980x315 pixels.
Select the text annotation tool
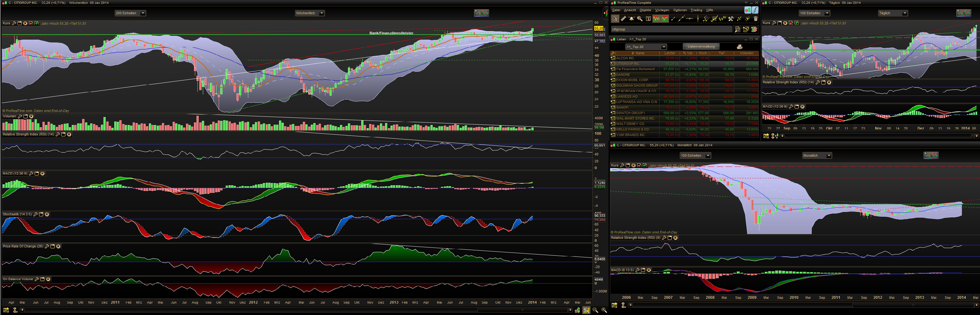648,19
